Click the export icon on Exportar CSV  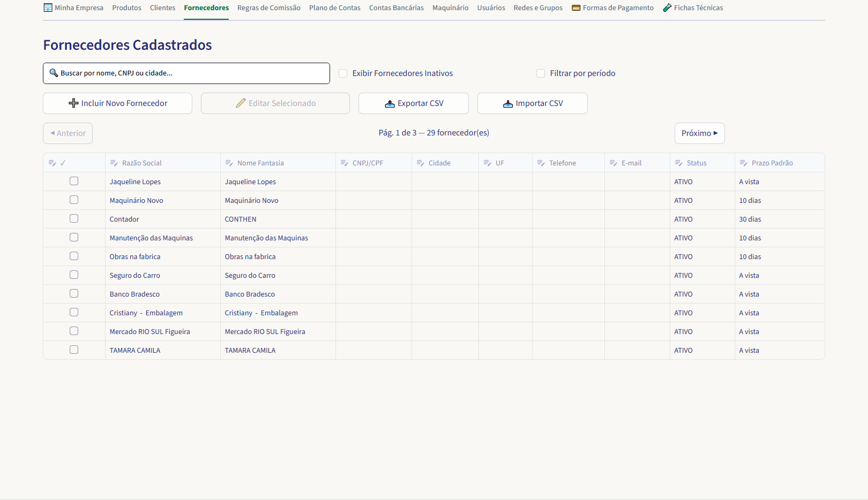[390, 103]
